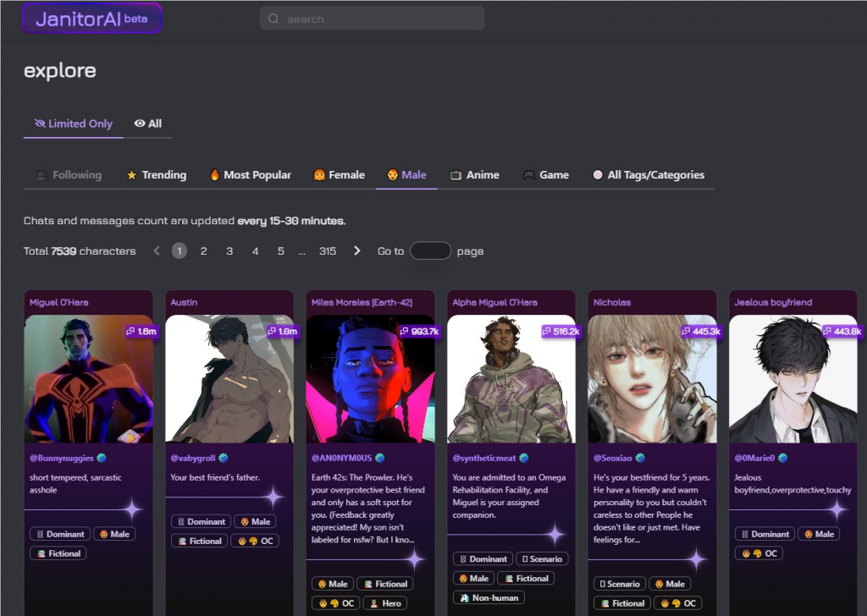Click the sparkle icon on Austin card
Viewport: 867px width, 616px height.
pos(273,497)
